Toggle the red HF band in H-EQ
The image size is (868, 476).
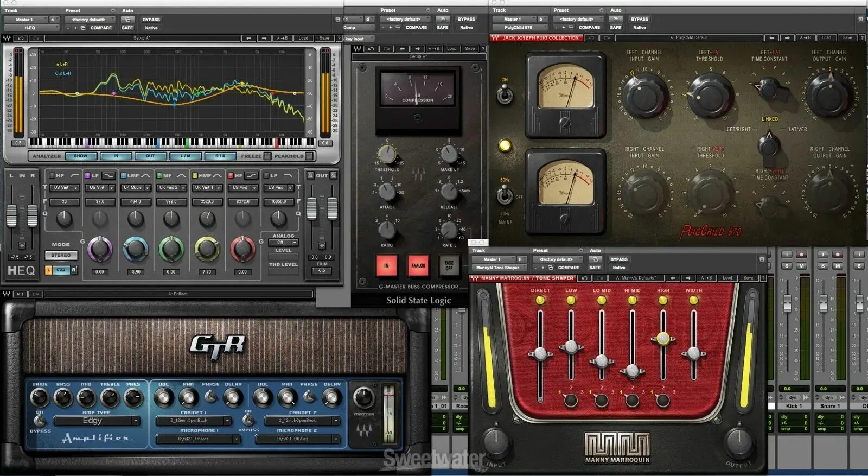point(231,175)
